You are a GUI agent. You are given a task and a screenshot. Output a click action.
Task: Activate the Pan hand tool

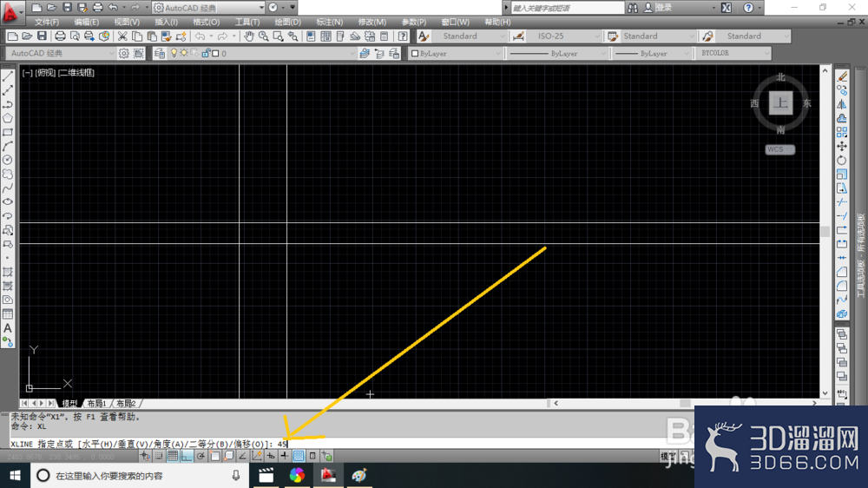pyautogui.click(x=249, y=36)
